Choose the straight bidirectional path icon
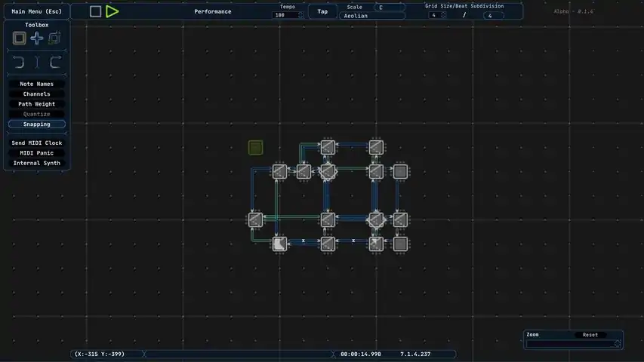Viewport: 644px width, 362px height. point(37,63)
